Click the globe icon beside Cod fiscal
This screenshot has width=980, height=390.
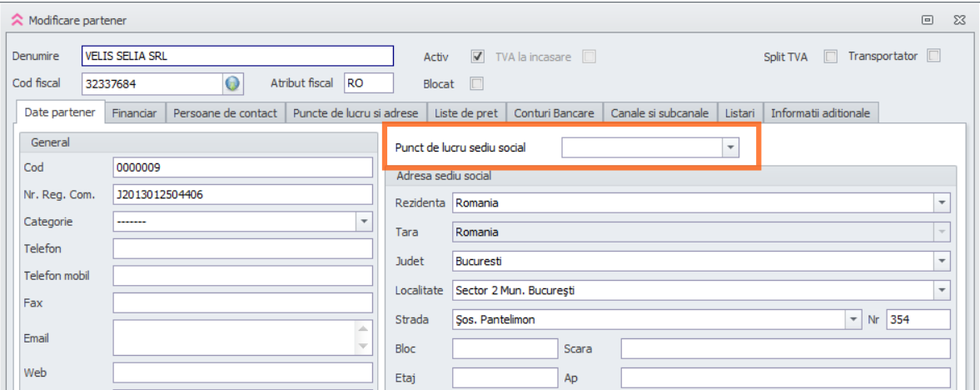click(x=232, y=83)
